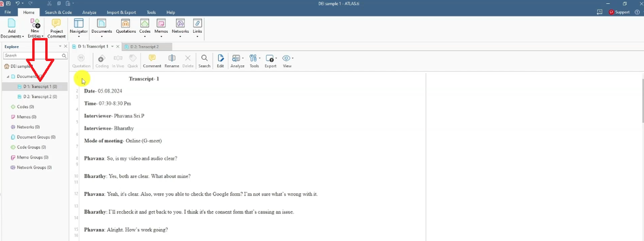Viewport: 644px width, 241px height.
Task: Switch to the Help ribbon tab
Action: (x=170, y=13)
